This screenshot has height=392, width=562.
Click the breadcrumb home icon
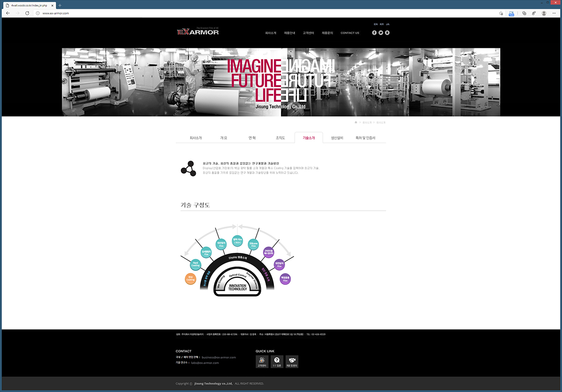pyautogui.click(x=356, y=122)
